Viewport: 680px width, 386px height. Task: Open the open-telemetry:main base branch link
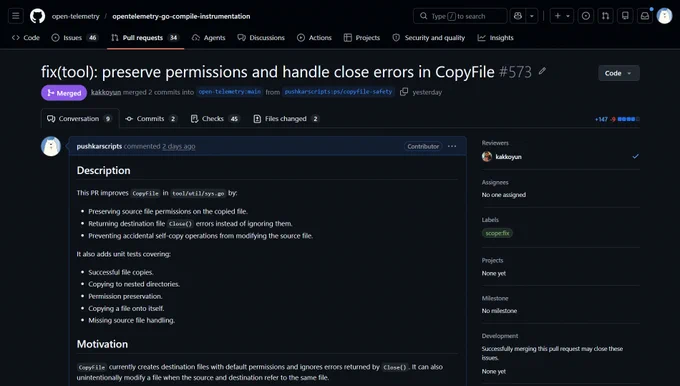[x=230, y=92]
